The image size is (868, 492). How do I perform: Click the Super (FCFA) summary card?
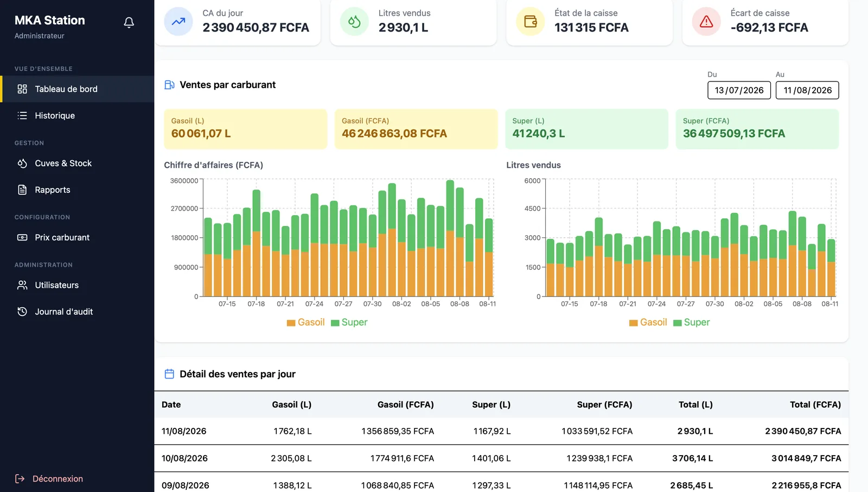pyautogui.click(x=757, y=129)
